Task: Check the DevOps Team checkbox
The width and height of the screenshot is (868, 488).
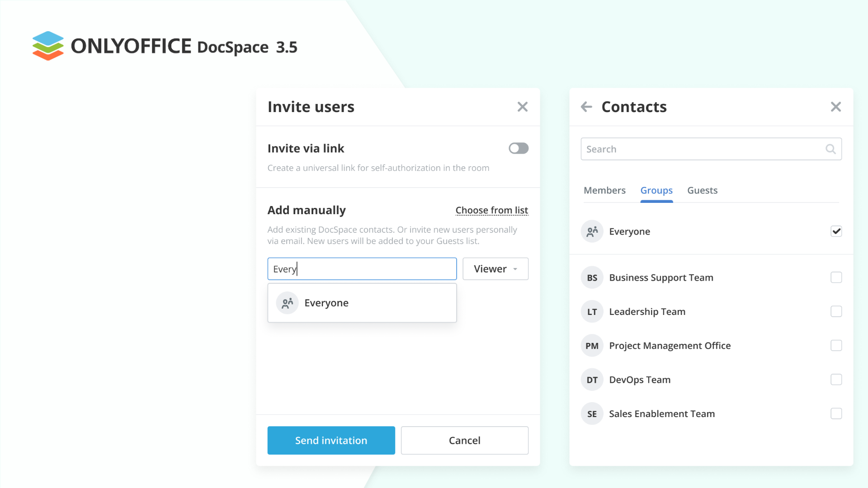Action: [836, 380]
